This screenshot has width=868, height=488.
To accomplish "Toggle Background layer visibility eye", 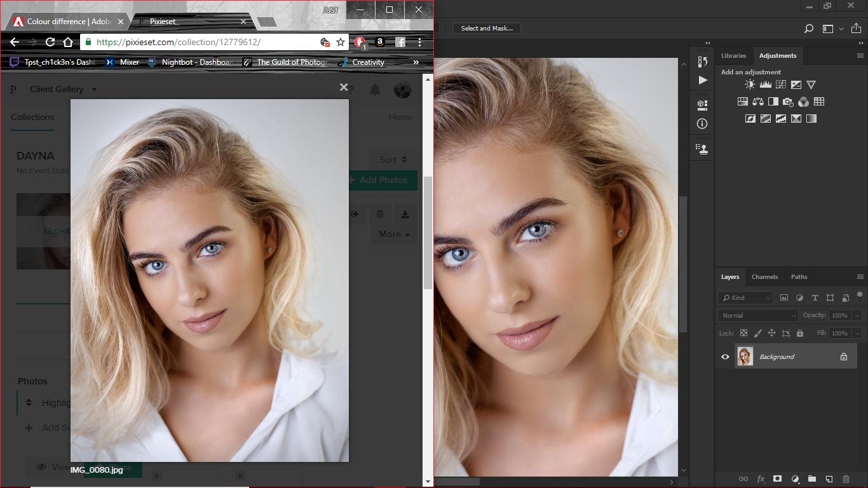I will (x=725, y=356).
